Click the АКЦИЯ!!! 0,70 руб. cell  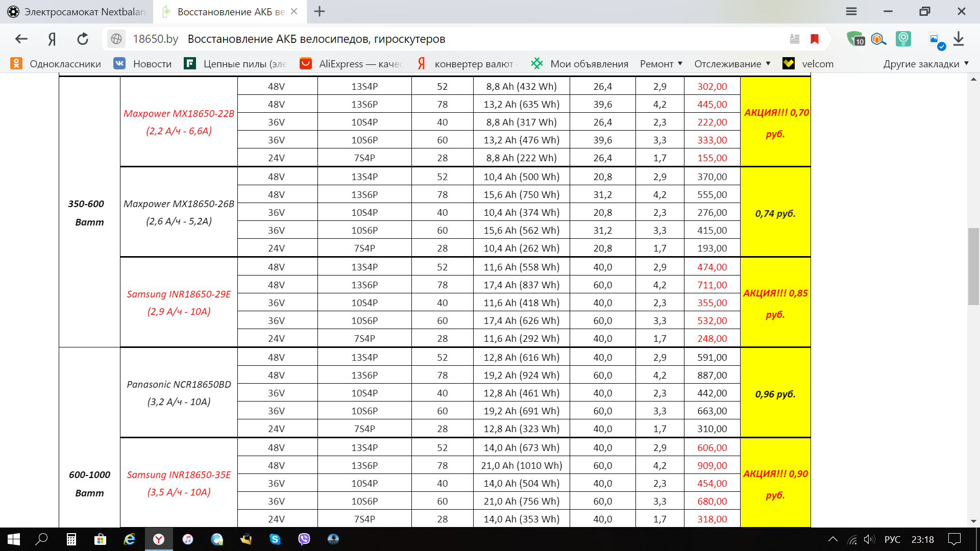coord(775,122)
